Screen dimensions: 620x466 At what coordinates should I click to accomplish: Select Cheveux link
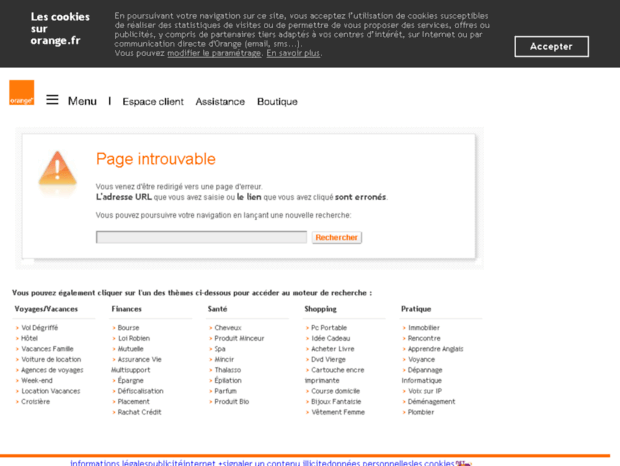[228, 328]
